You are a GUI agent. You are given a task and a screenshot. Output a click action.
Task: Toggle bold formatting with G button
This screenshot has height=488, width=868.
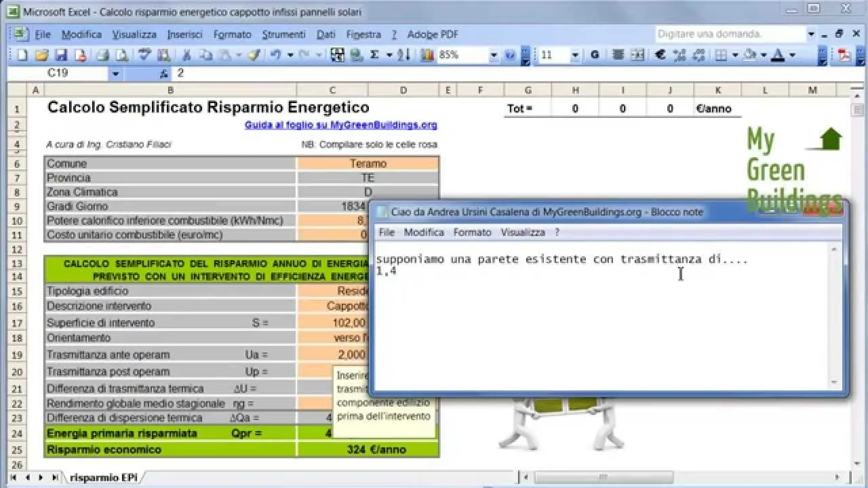point(595,56)
